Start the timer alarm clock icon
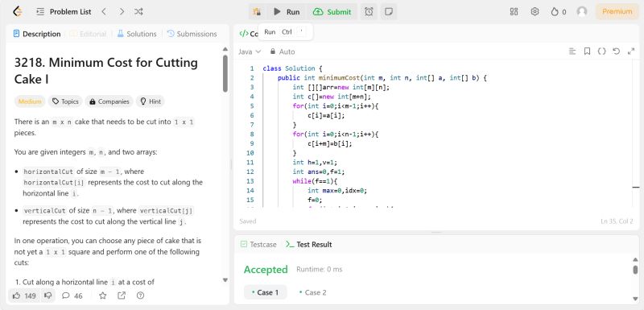The width and height of the screenshot is (644, 310). pyautogui.click(x=369, y=11)
